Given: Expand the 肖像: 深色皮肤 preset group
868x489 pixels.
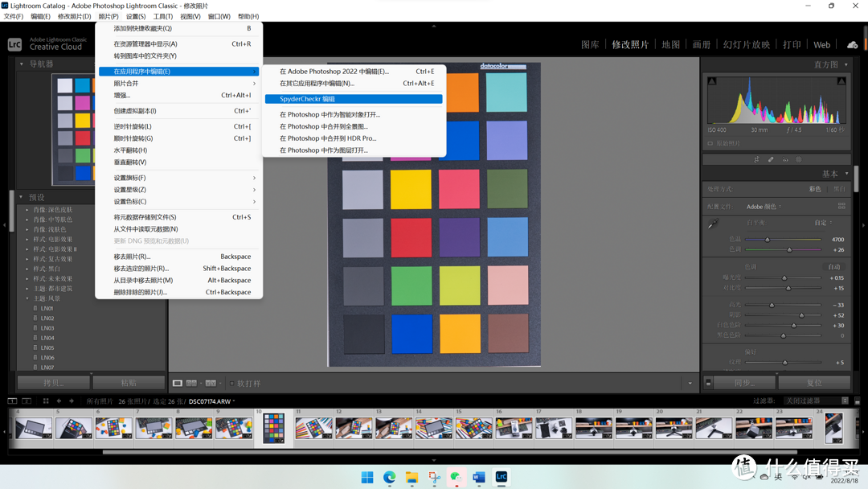Looking at the screenshot, I should tap(27, 210).
